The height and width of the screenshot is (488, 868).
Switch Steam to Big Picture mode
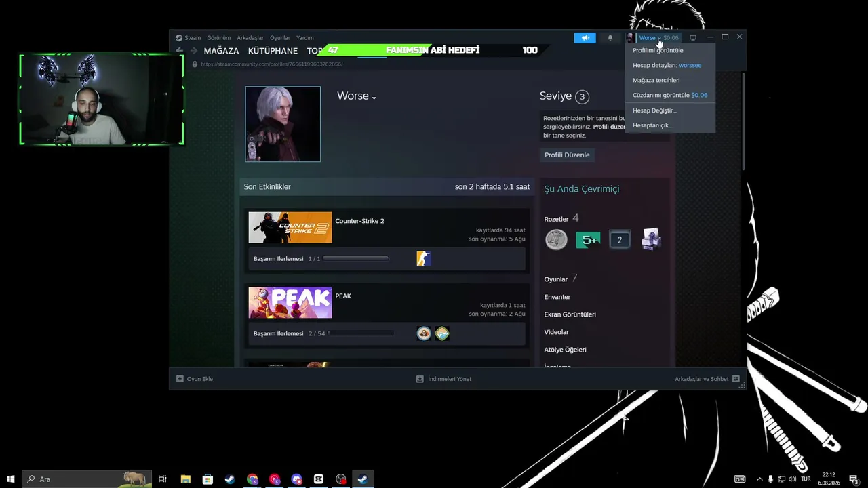tap(692, 38)
